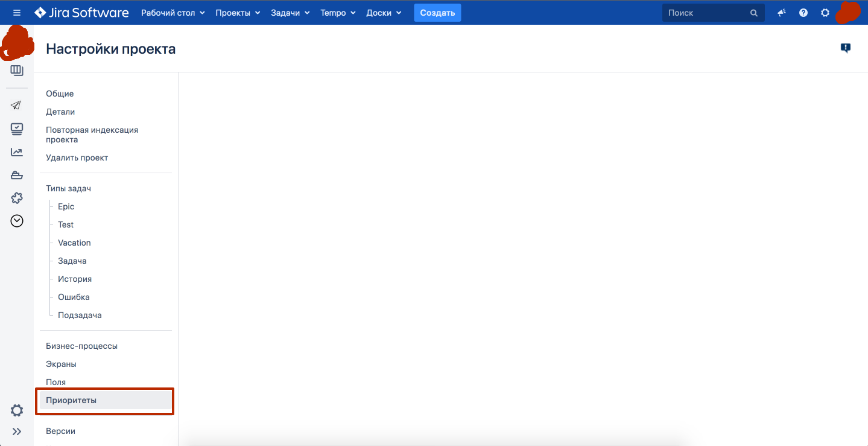Open Releases via the ship icon

(17, 175)
